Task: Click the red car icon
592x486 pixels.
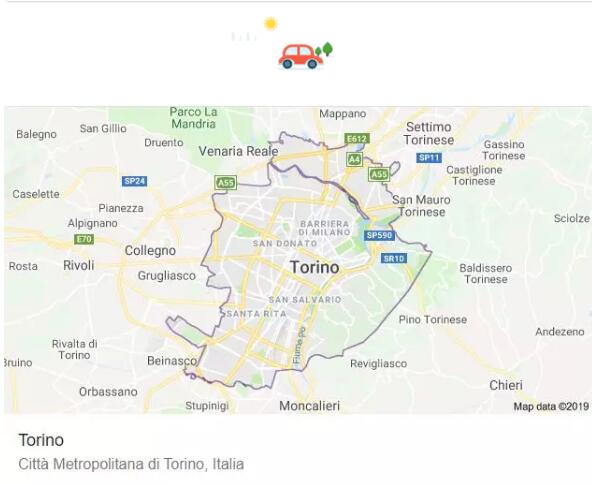Action: [x=301, y=57]
